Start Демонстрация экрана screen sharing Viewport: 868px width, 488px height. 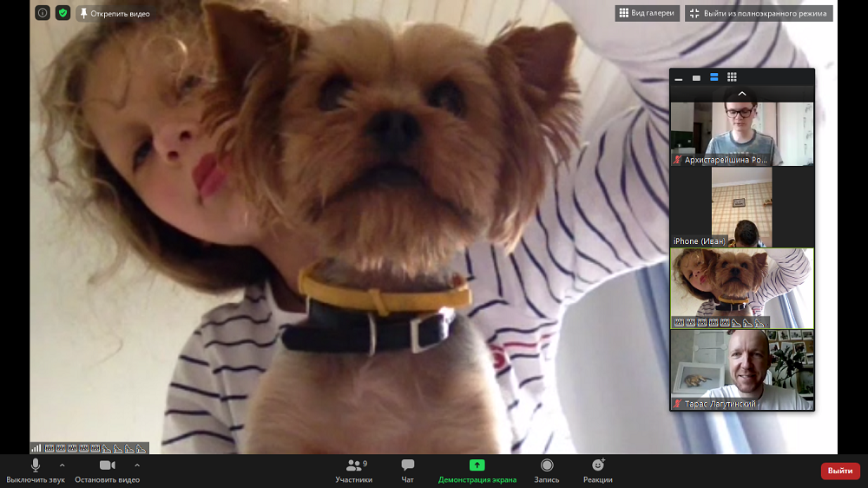click(477, 471)
